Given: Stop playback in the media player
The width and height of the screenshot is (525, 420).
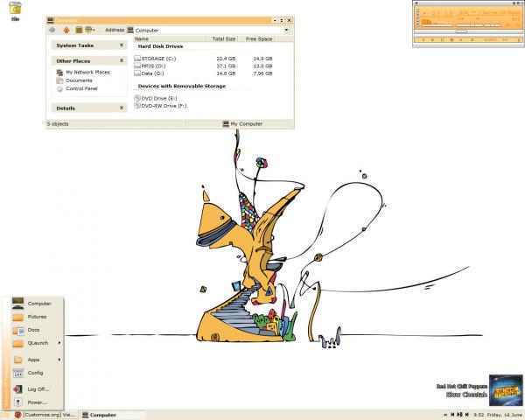Looking at the screenshot, I should [451, 39].
